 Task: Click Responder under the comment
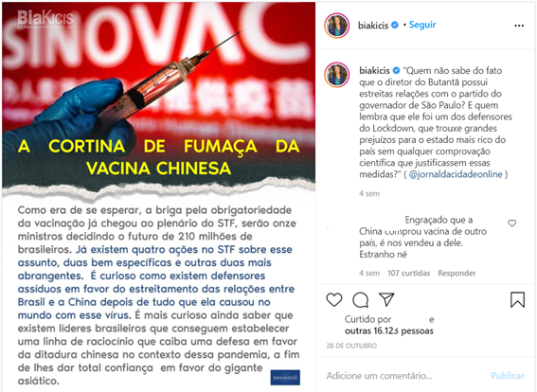456,273
